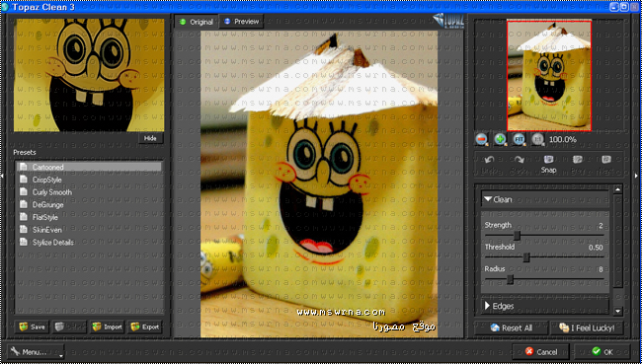This screenshot has height=364, width=642.
Task: Export the preset
Action: (145, 327)
